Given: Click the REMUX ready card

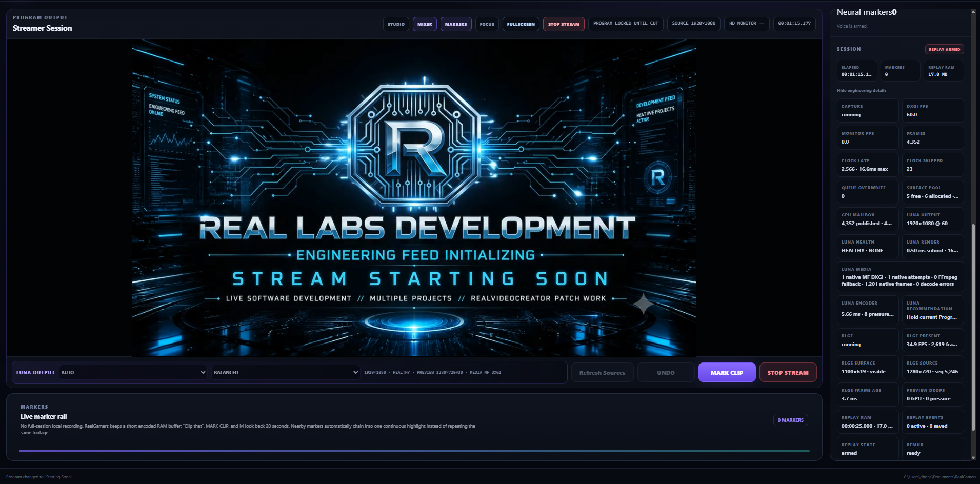Looking at the screenshot, I should [933, 449].
